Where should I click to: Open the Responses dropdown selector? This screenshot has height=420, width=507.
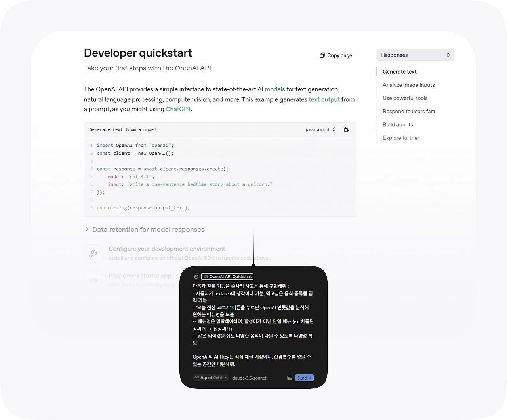[x=415, y=55]
